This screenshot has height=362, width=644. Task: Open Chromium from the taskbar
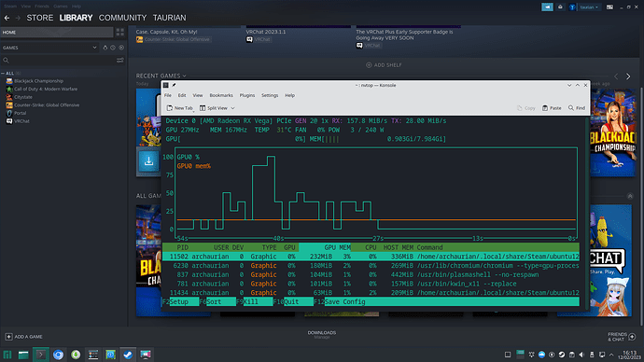[x=58, y=355]
